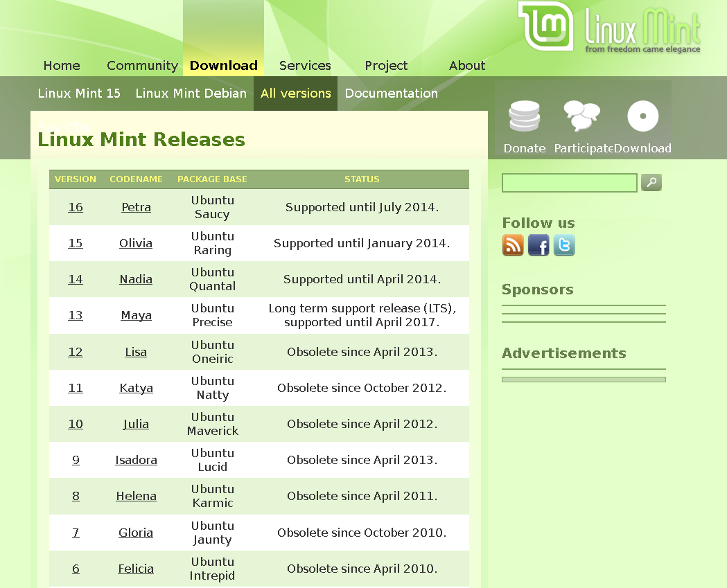Go to Linux Mint Debian submenu

(191, 93)
